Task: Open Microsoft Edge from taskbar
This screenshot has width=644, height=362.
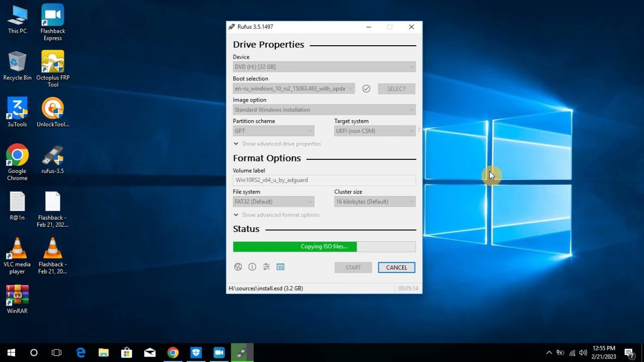Action: pyautogui.click(x=80, y=352)
